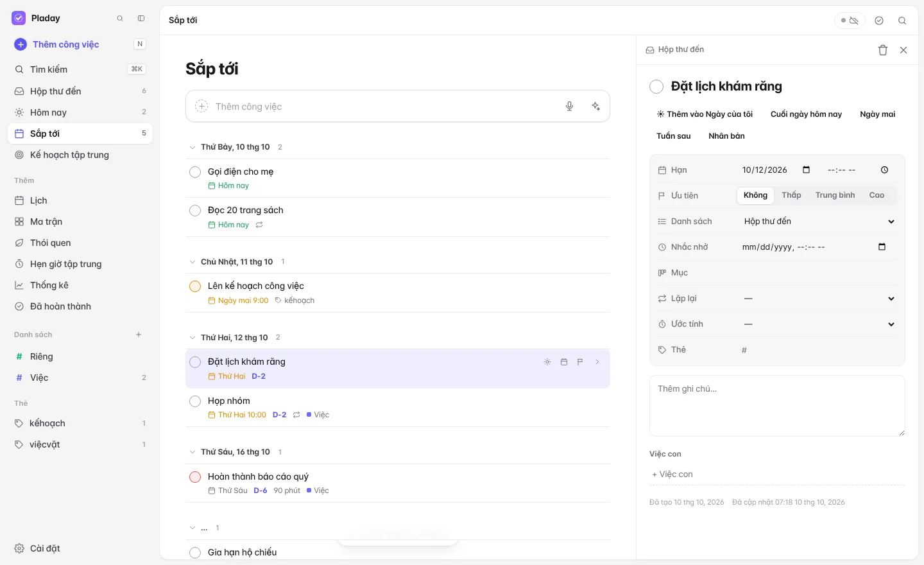The image size is (924, 565).
Task: Mark Hoàn thành báo cáo quý as done
Action: click(x=195, y=477)
